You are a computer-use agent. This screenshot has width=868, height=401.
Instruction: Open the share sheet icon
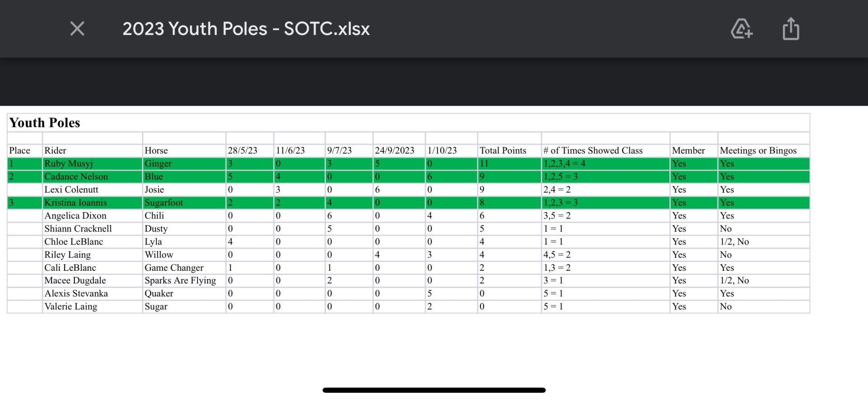[791, 28]
